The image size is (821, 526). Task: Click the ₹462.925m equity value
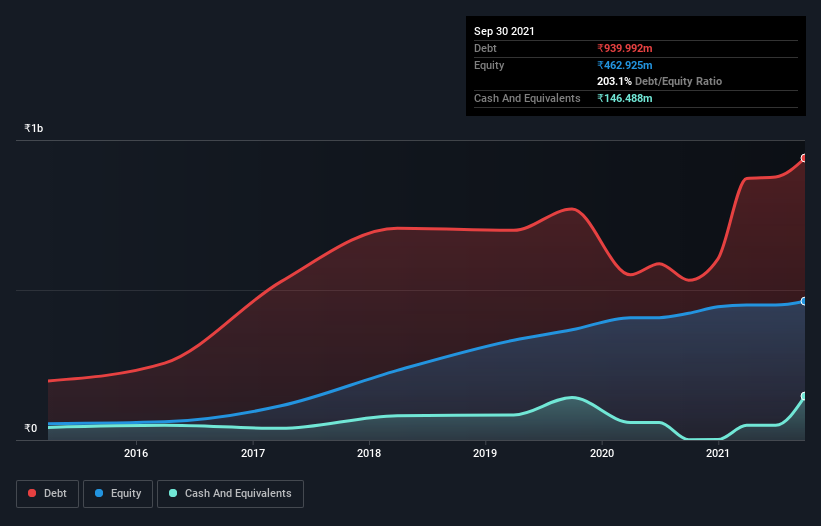pyautogui.click(x=625, y=65)
